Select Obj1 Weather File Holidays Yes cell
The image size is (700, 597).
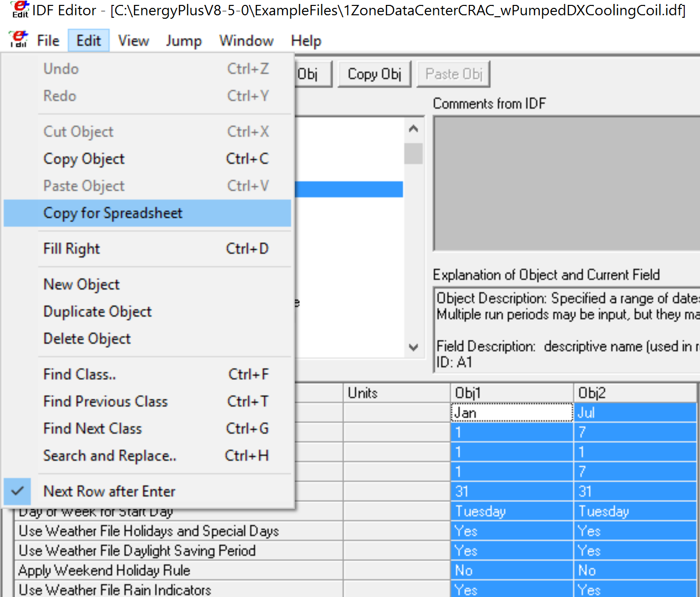[512, 531]
